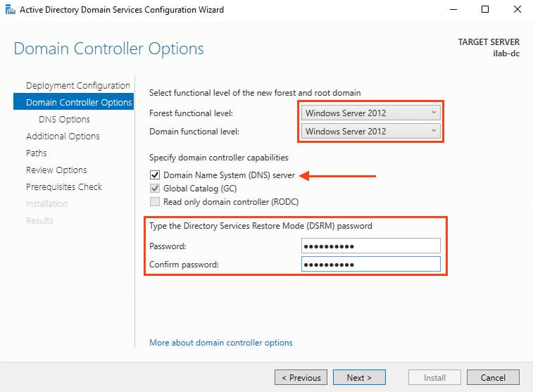Select Domain Controller Options in sidebar
This screenshot has height=392, width=533.
pos(78,103)
